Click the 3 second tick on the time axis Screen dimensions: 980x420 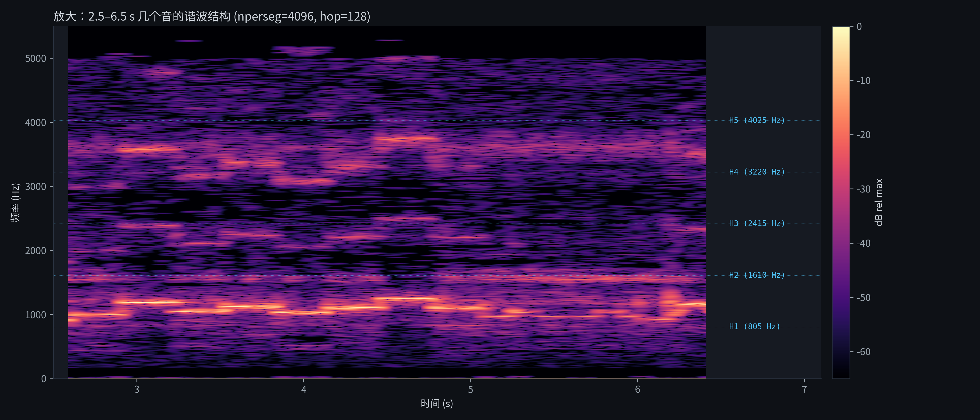click(x=137, y=390)
